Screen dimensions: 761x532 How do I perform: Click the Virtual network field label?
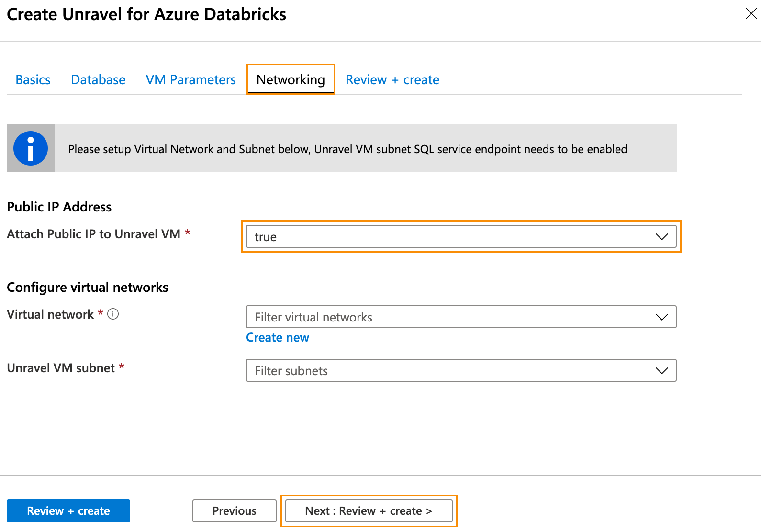click(x=50, y=314)
